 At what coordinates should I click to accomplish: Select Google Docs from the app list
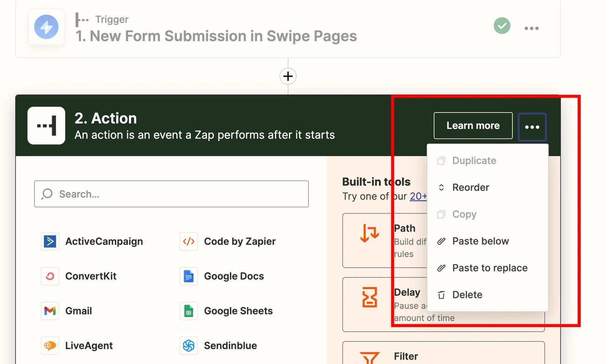[x=188, y=276]
